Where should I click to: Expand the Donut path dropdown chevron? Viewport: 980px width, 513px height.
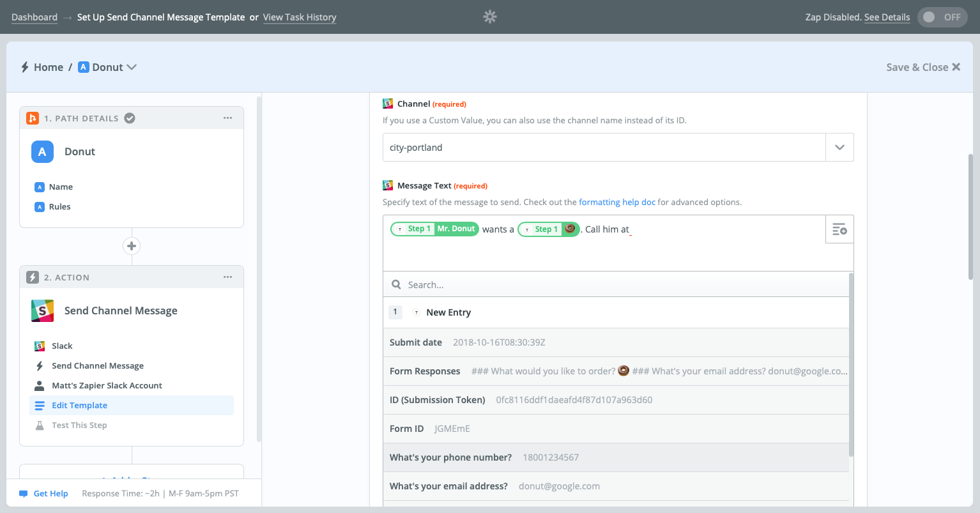coord(132,67)
